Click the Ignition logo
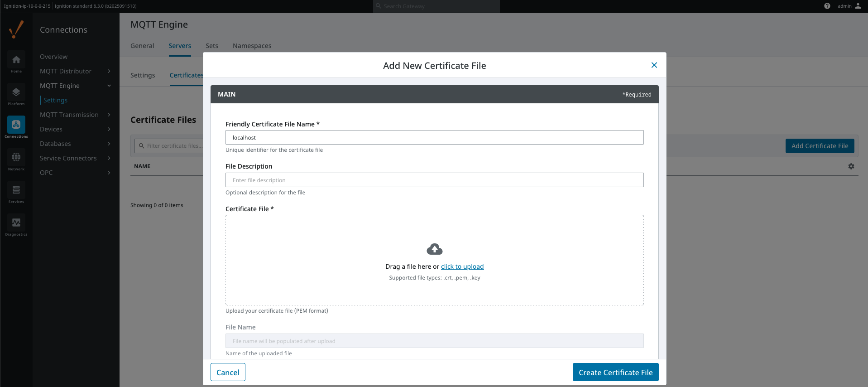The image size is (868, 387). click(16, 30)
